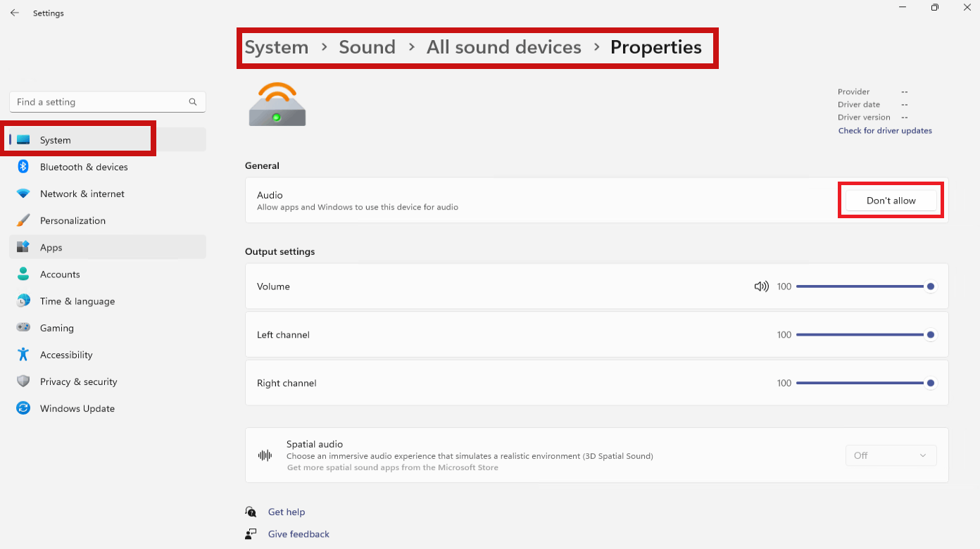Click the General section heading

click(x=262, y=165)
